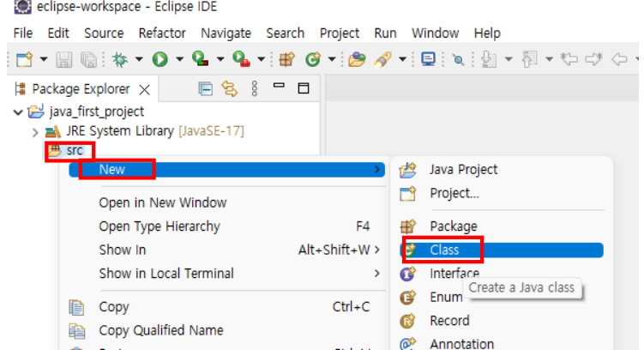The height and width of the screenshot is (350, 644).
Task: Maximize the Package Explorer view
Action: (x=304, y=87)
